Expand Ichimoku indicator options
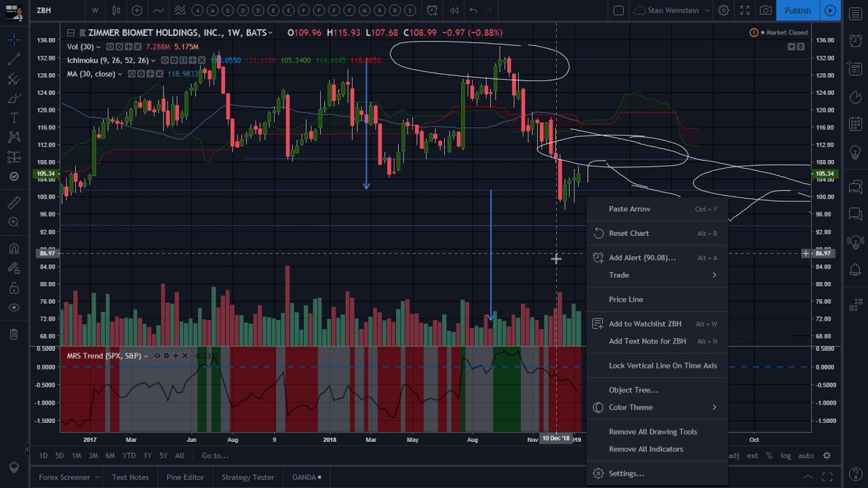 [153, 60]
